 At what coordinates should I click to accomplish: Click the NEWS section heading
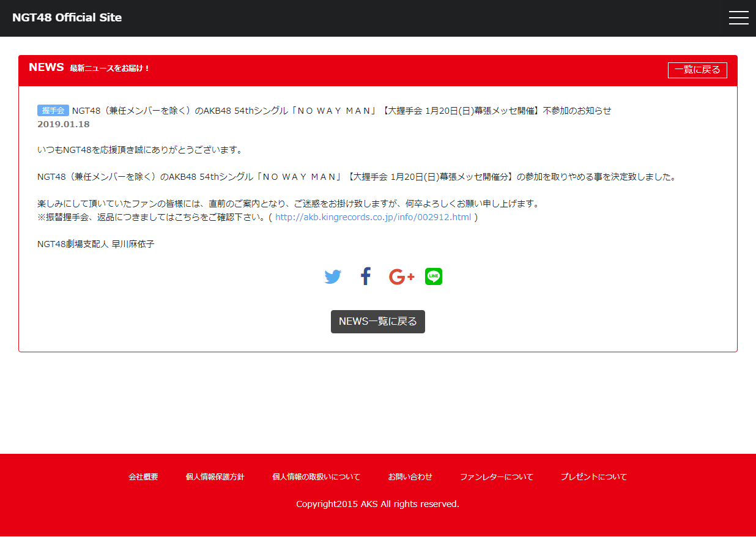click(46, 67)
